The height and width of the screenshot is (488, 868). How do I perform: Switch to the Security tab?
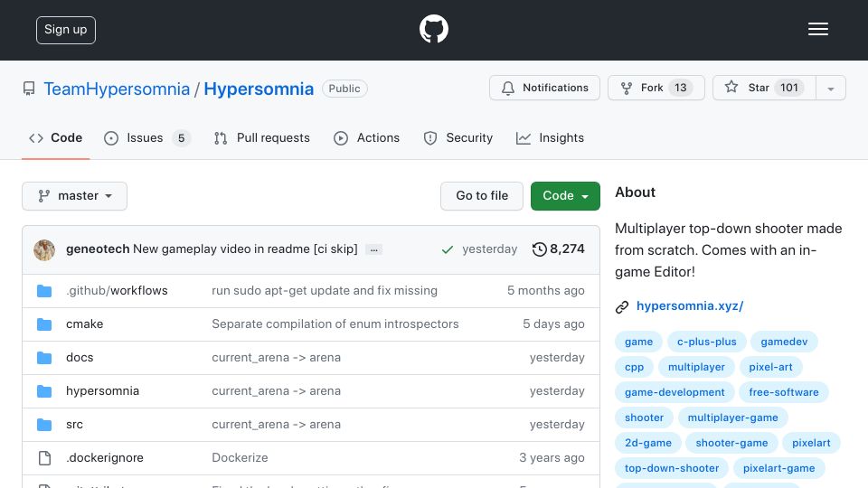(458, 137)
